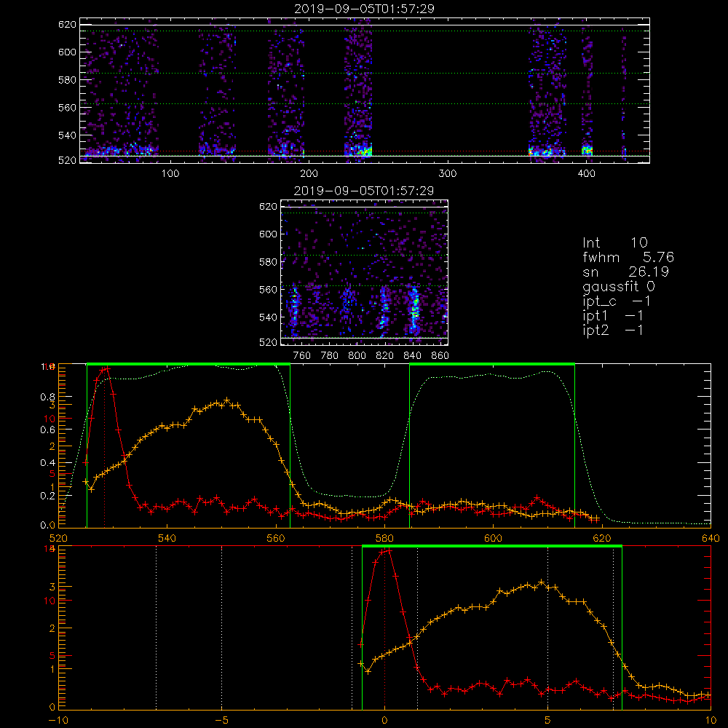Select the 'fwhm 5.76' readout
728x728 pixels.
pos(628,257)
